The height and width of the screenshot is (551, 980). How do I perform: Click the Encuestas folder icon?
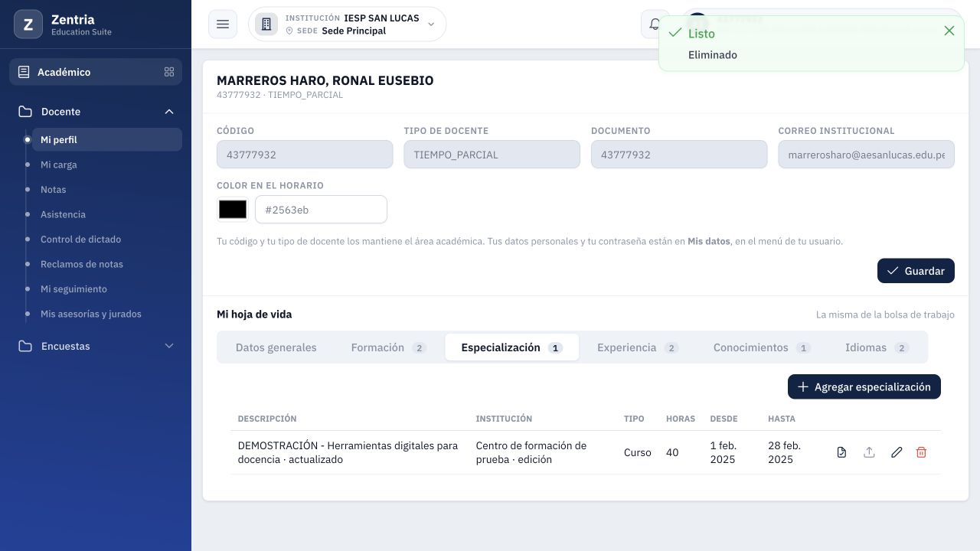click(x=25, y=346)
